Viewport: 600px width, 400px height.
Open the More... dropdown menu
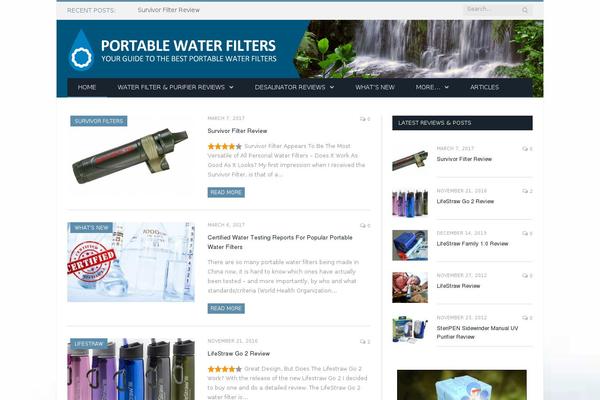coord(432,87)
